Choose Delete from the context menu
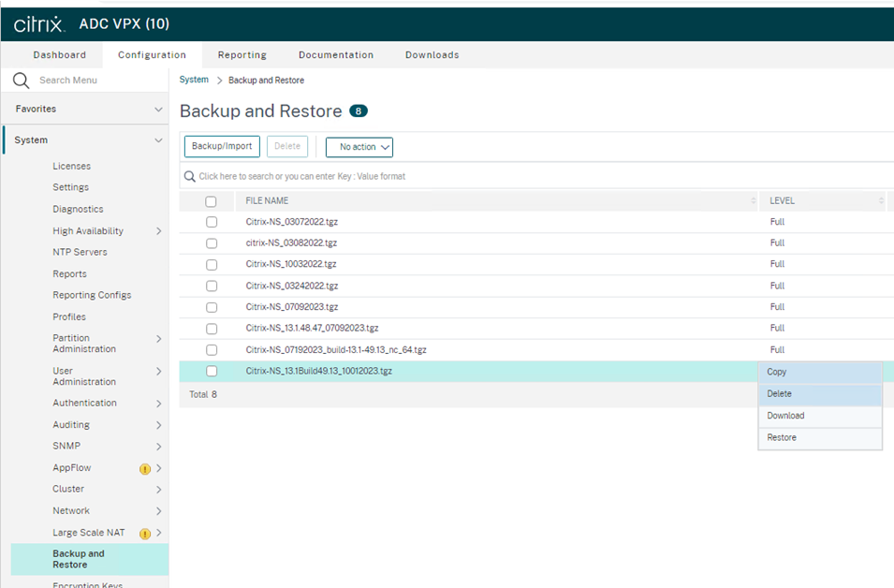894x588 pixels. point(820,394)
